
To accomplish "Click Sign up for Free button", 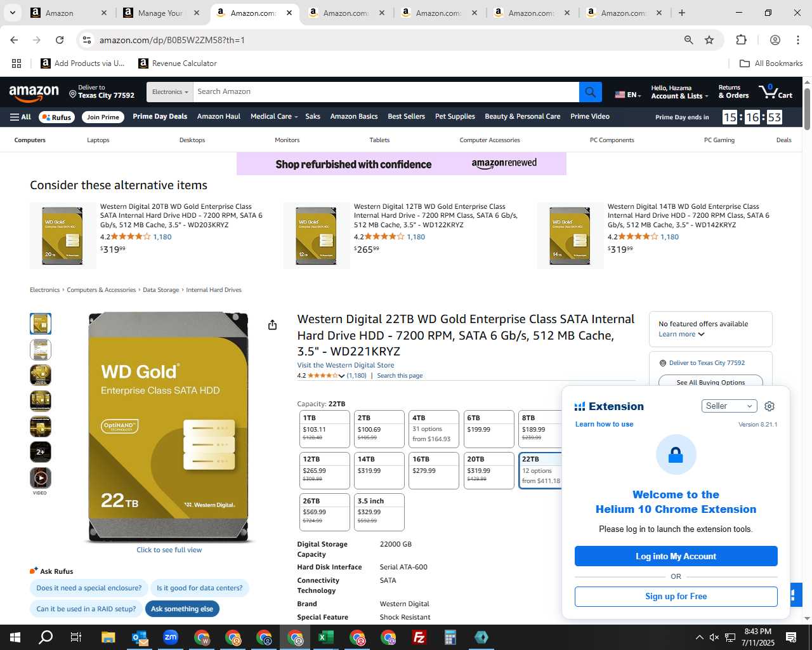I will [676, 597].
